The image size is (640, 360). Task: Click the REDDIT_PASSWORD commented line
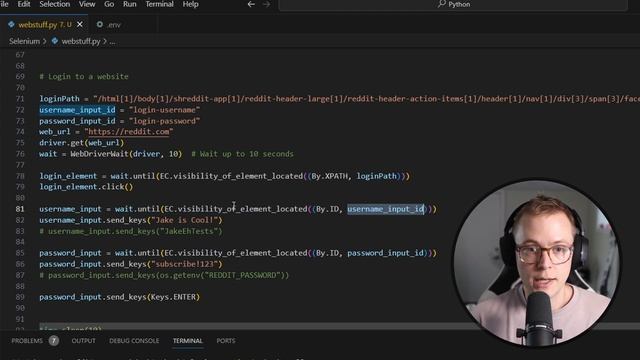click(164, 275)
